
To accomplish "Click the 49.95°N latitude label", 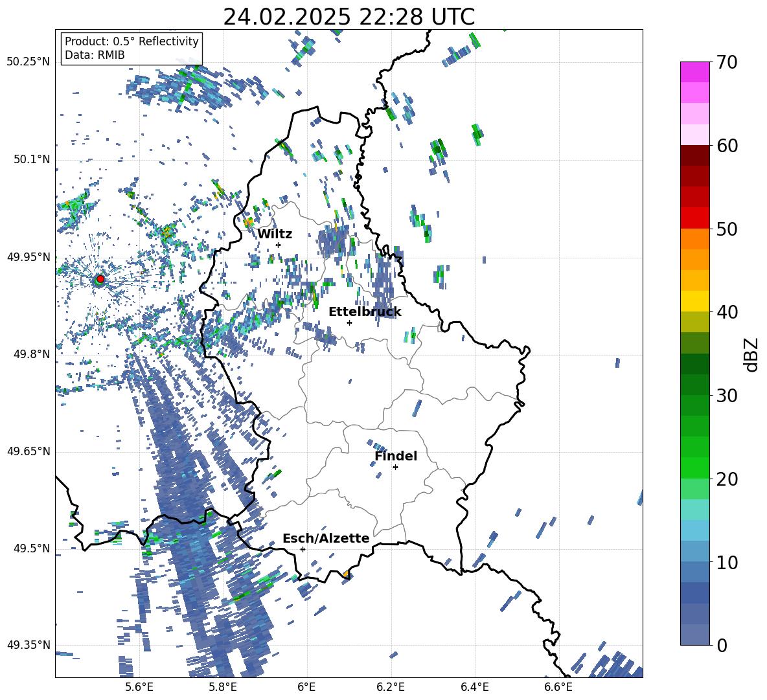I will pos(29,257).
